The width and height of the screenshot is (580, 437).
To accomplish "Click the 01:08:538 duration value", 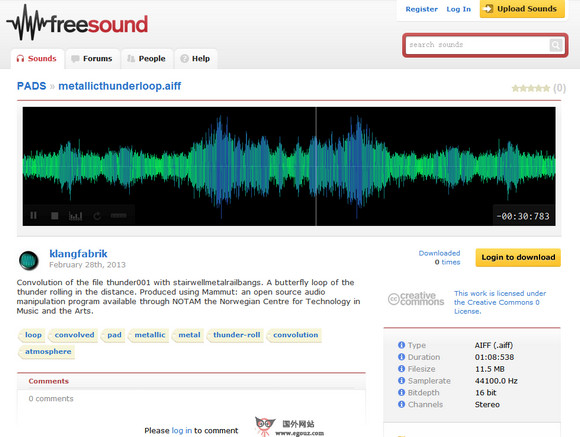I will pyautogui.click(x=495, y=357).
